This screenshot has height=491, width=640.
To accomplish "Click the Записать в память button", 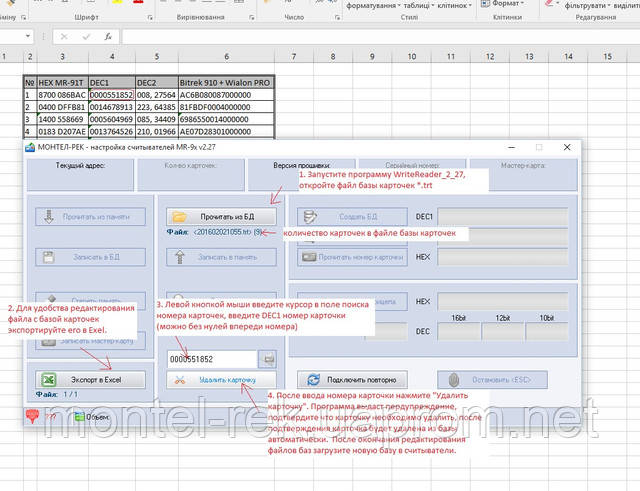I will tap(221, 257).
